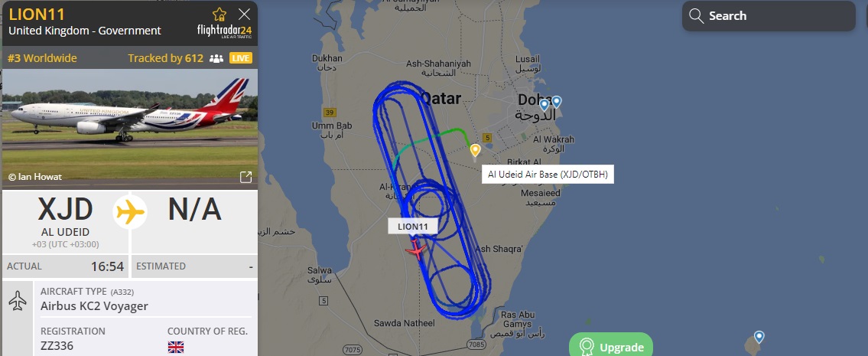The width and height of the screenshot is (868, 356).
Task: Click the red aircraft icon on map
Action: pyautogui.click(x=416, y=250)
